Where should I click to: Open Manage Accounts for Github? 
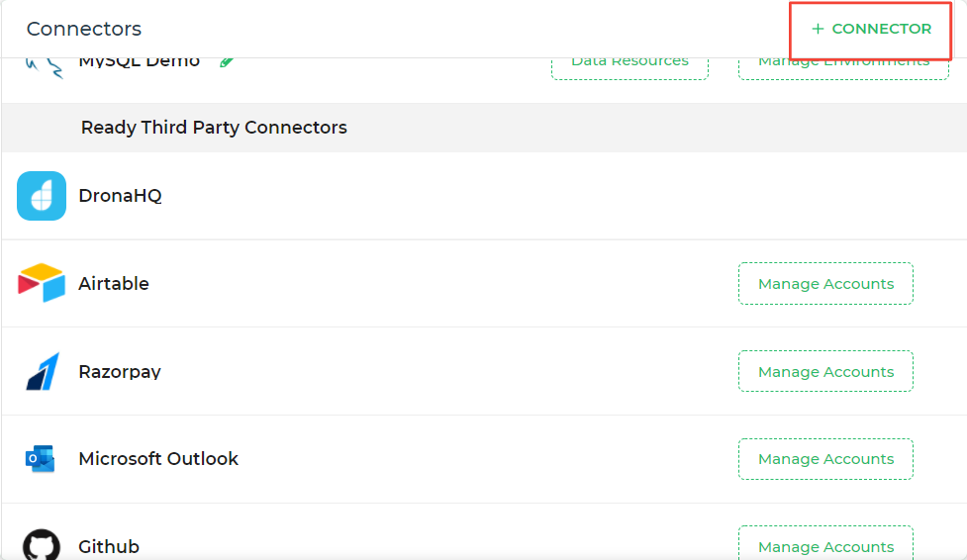point(825,546)
